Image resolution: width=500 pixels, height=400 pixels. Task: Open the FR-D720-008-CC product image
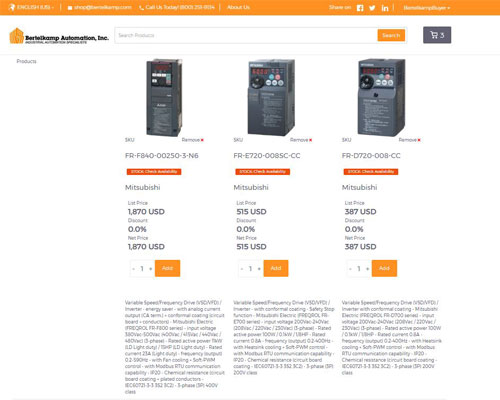tap(381, 97)
